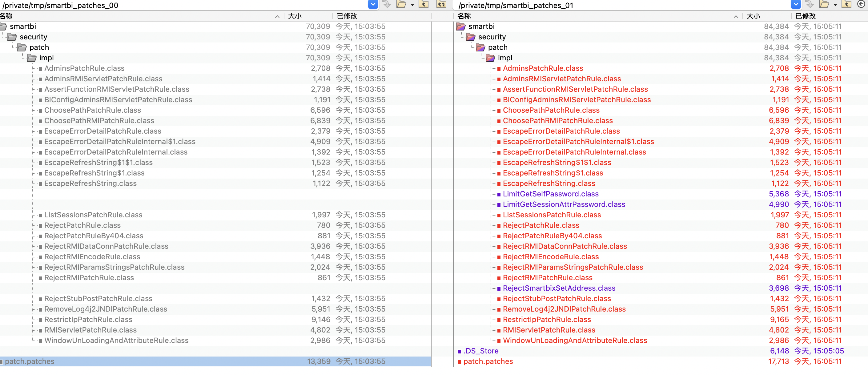Select ChoosePathPatchRule.class in left pane

92,110
